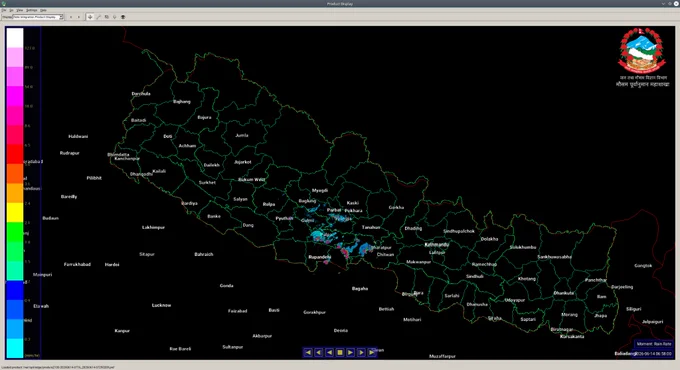Click the Chitwan label on map
Viewport: 680px width, 370px height.
click(x=385, y=255)
